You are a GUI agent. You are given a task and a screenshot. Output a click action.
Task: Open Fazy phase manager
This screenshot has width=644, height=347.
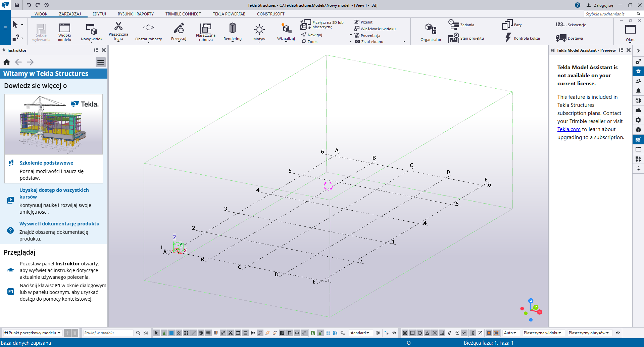click(512, 25)
